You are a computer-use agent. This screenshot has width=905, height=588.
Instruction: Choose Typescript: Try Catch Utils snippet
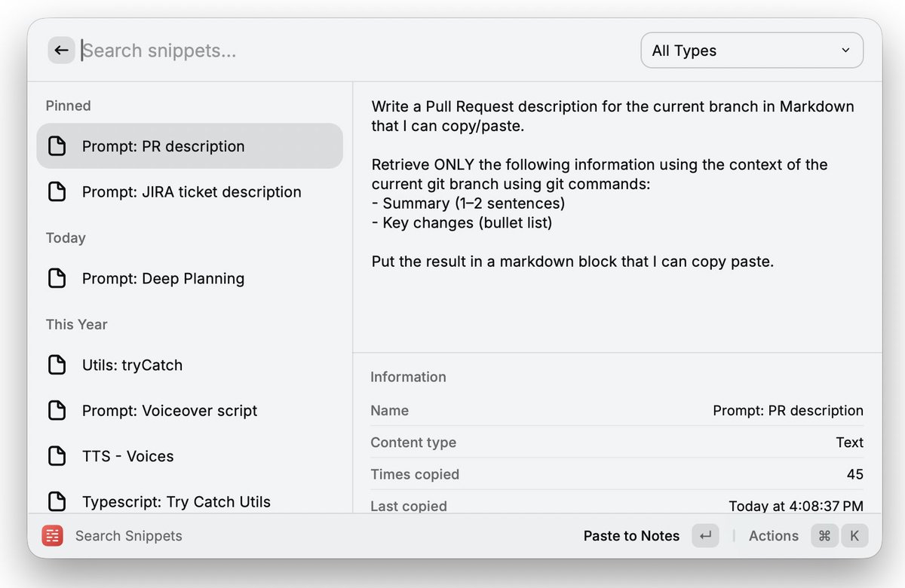189,501
